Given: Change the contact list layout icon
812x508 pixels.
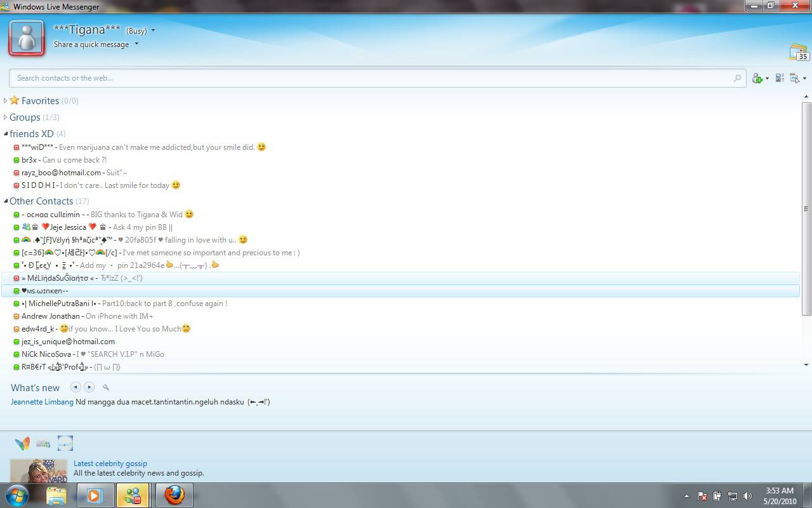Looking at the screenshot, I should click(780, 78).
